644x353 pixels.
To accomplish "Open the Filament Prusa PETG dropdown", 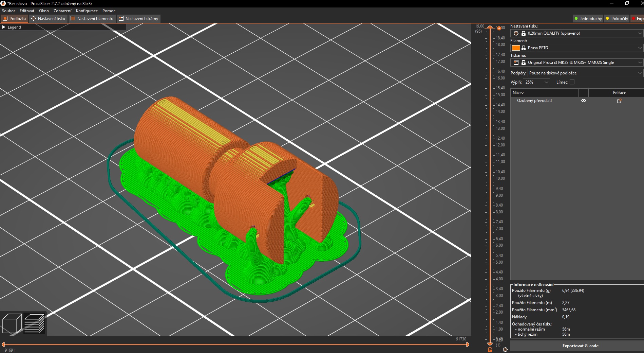I will (640, 48).
